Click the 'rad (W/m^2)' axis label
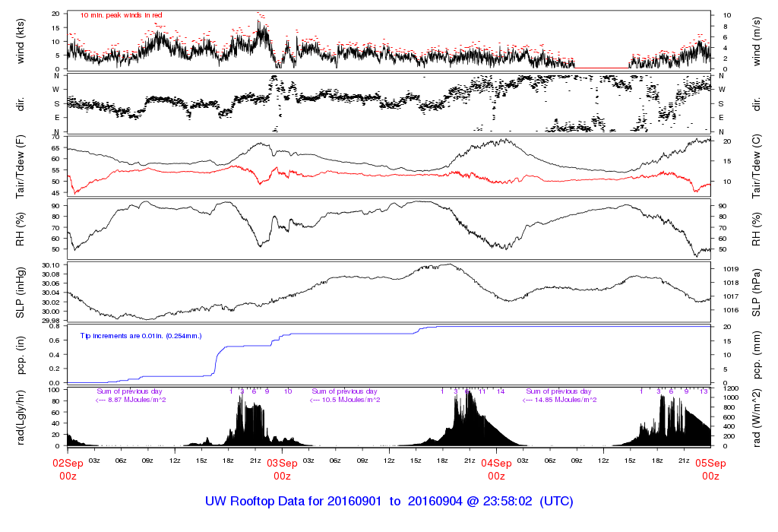 tap(756, 418)
